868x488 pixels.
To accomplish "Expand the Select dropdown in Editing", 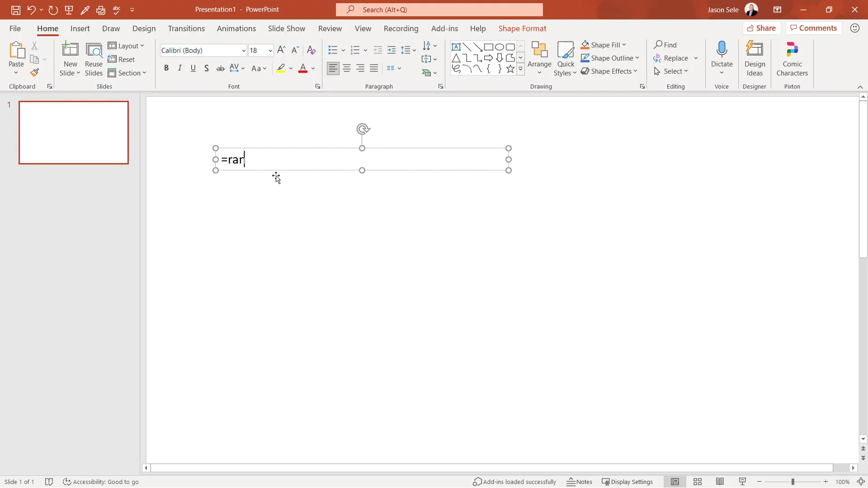I will point(671,71).
